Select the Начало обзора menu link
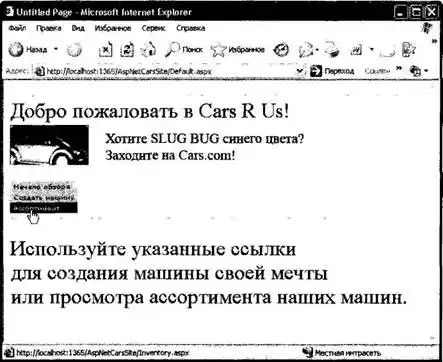The width and height of the screenshot is (443, 362). pos(42,187)
